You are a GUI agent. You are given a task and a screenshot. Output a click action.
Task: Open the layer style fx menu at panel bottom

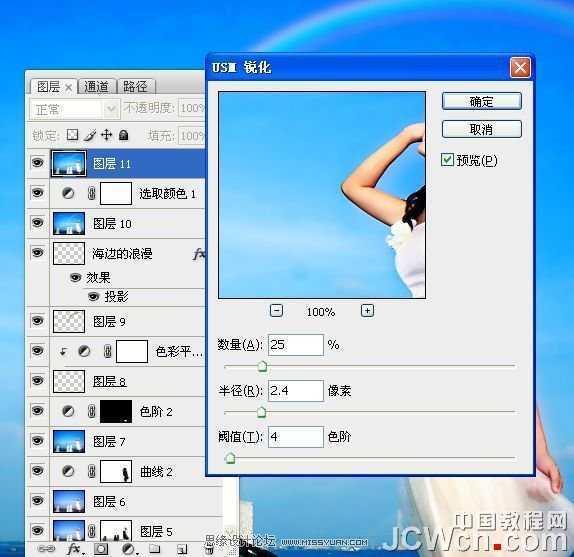coord(74,549)
